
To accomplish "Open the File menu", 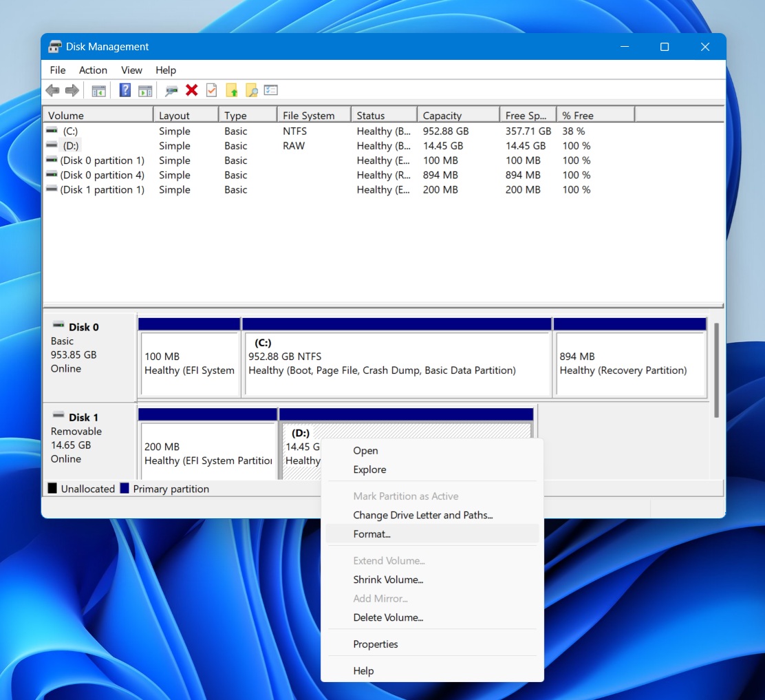I will 58,70.
